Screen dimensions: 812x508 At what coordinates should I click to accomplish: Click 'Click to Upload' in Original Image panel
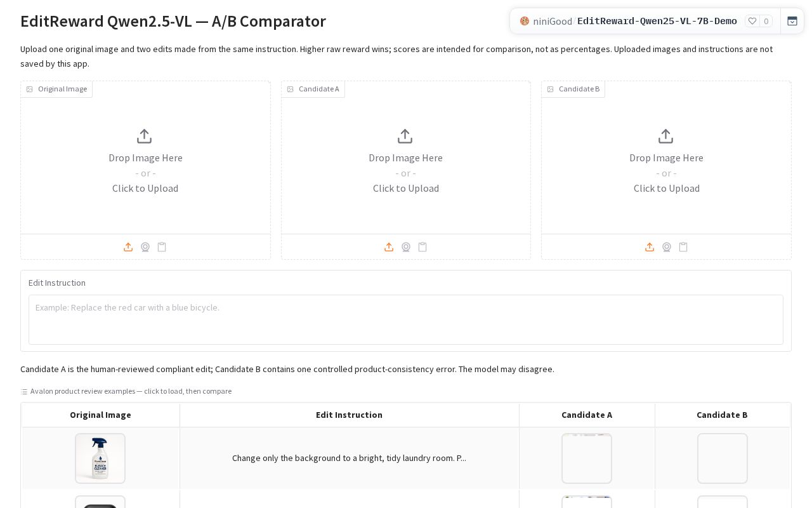pyautogui.click(x=145, y=188)
